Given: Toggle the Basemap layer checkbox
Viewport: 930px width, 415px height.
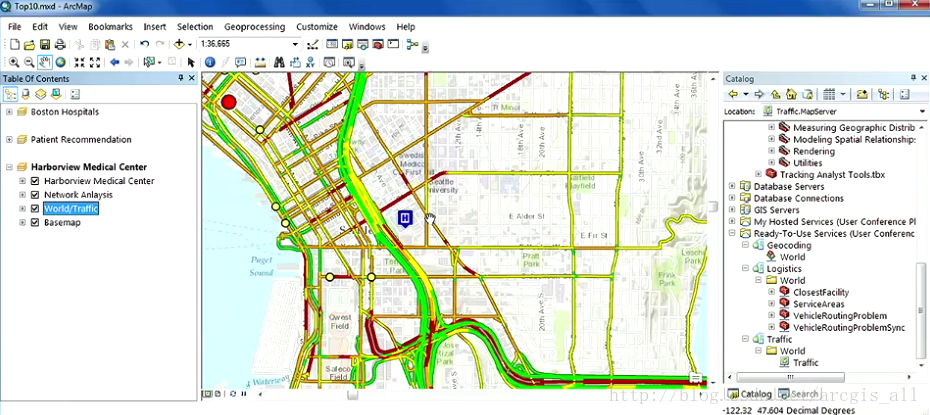Looking at the screenshot, I should [35, 223].
